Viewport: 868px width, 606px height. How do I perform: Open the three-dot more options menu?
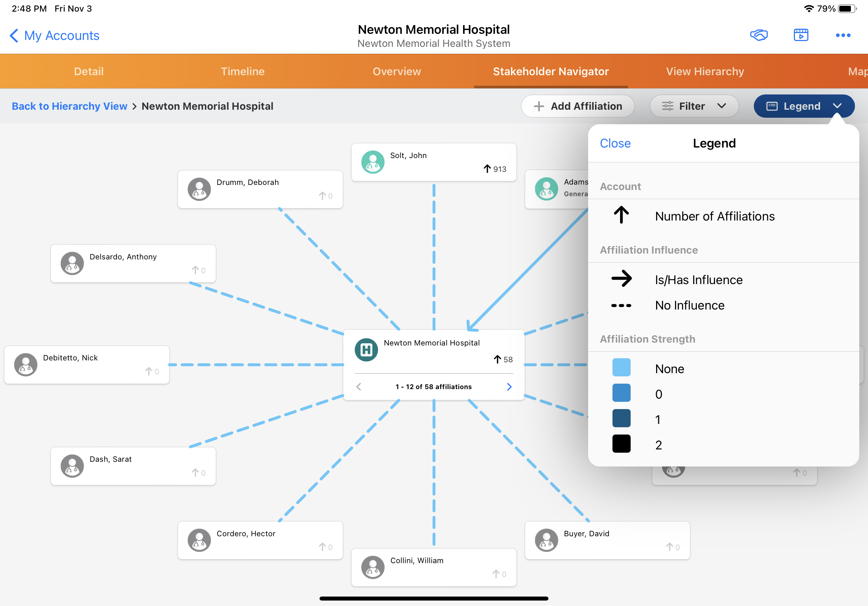pos(843,35)
